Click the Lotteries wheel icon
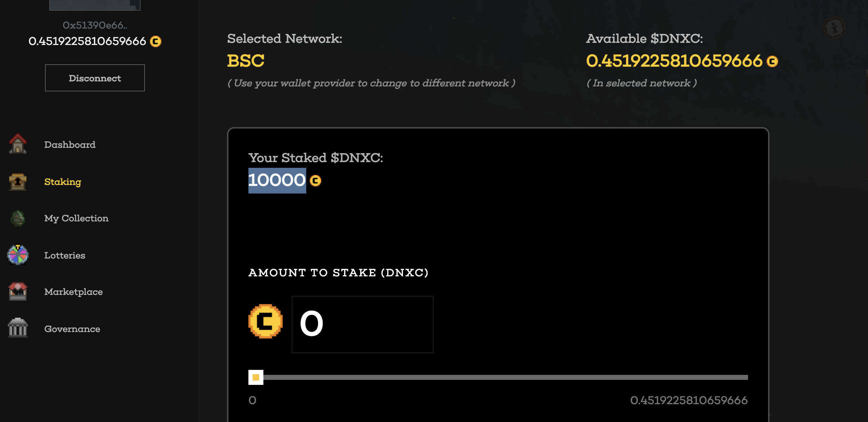 click(x=18, y=255)
